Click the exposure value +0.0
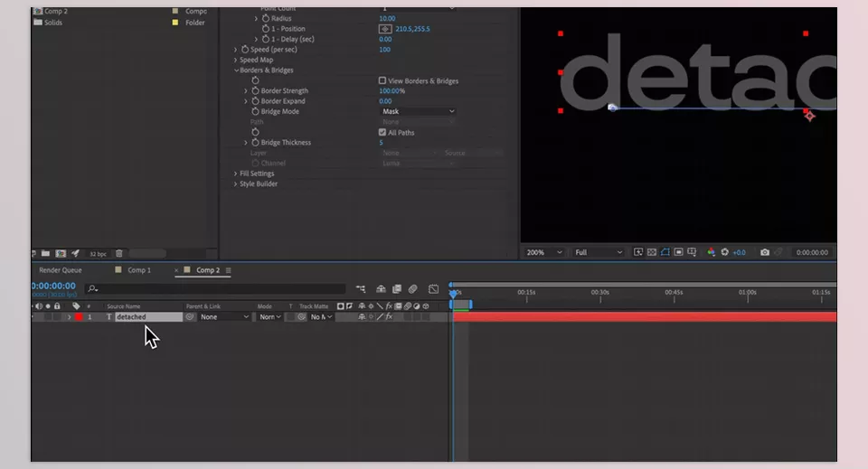Viewport: 868px width, 469px height. tap(739, 252)
